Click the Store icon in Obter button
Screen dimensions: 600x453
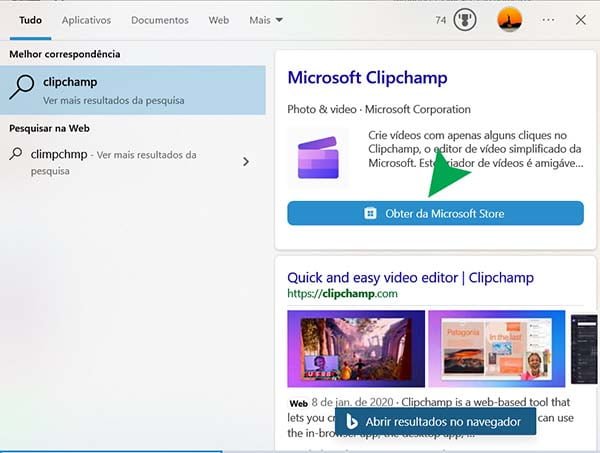click(370, 213)
